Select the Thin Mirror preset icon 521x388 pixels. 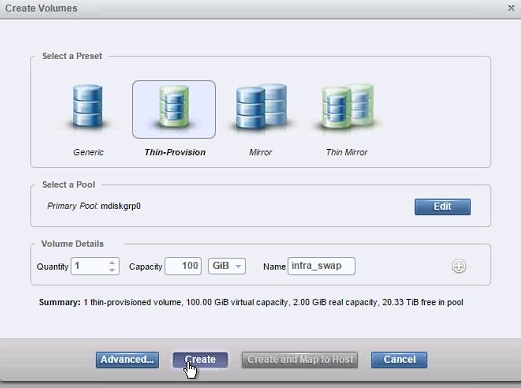[x=347, y=107]
